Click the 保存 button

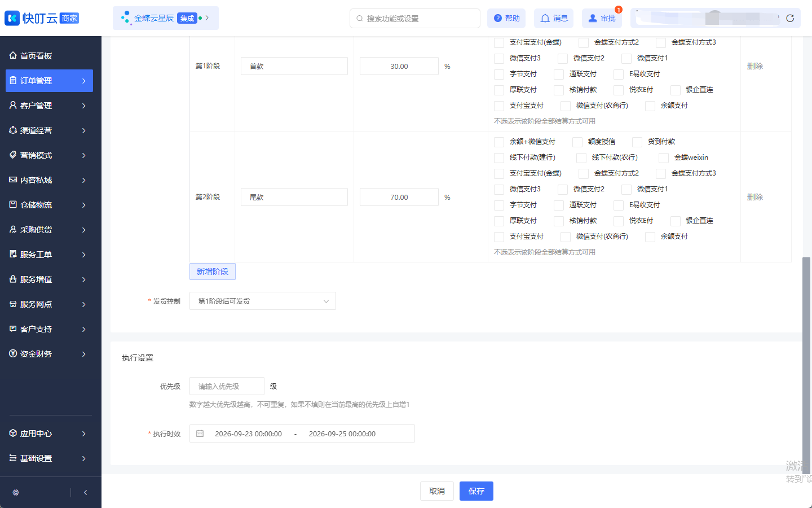[476, 491]
